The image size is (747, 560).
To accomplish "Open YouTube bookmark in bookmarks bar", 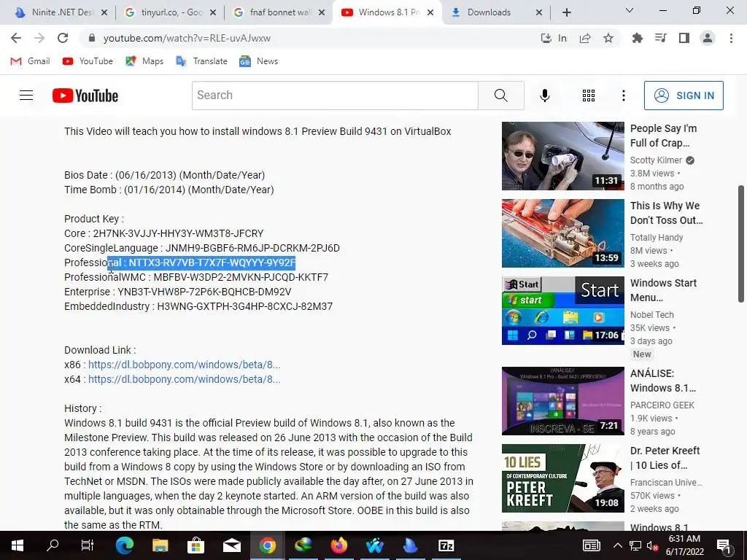I will 88,61.
